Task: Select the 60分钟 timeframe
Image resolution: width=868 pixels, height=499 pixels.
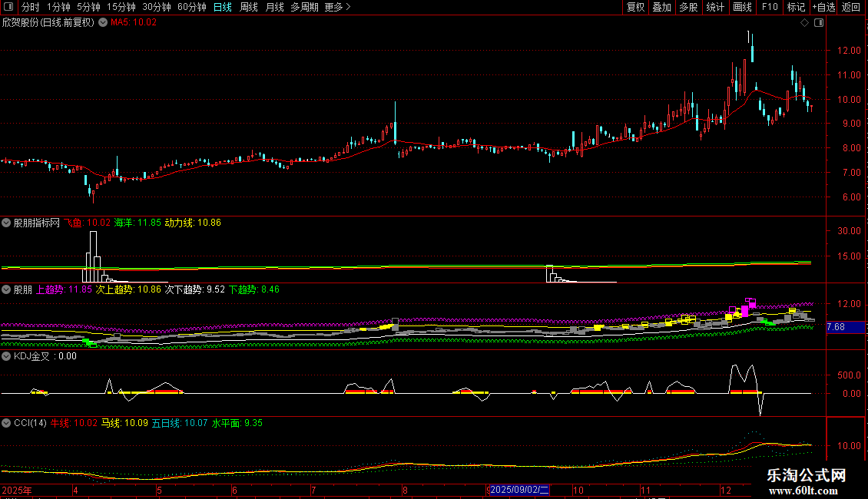Action: coord(192,7)
